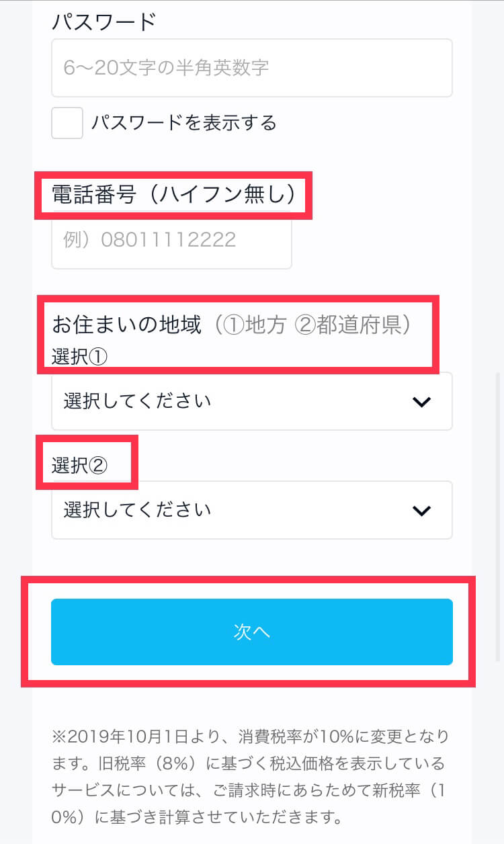Click the blue 次へ button
504x844 pixels.
252,632
